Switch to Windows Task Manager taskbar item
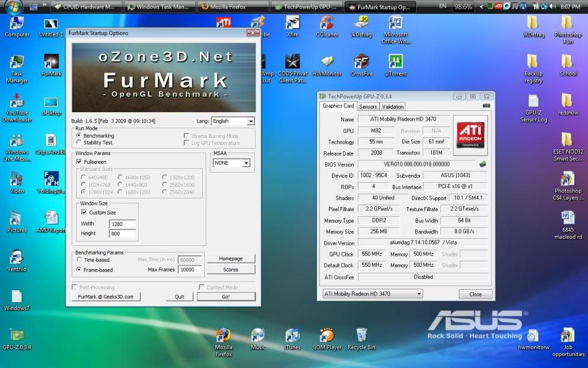Viewport: 588px width, 368px height. 160,7
